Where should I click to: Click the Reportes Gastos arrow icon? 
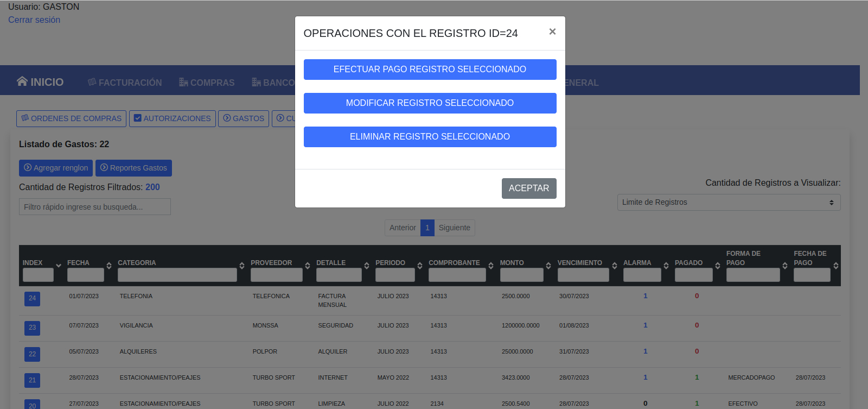[x=104, y=167]
